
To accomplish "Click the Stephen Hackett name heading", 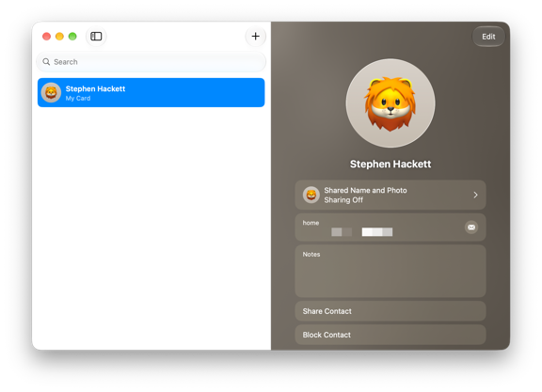I will (x=391, y=165).
